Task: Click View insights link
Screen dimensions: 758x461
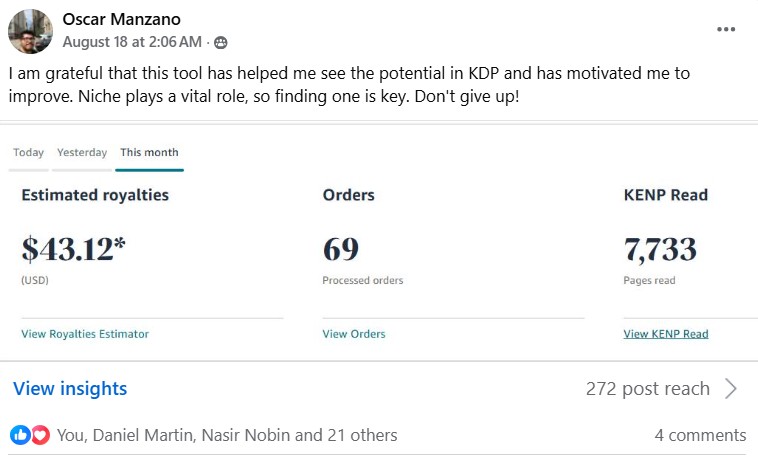Action: 70,389
